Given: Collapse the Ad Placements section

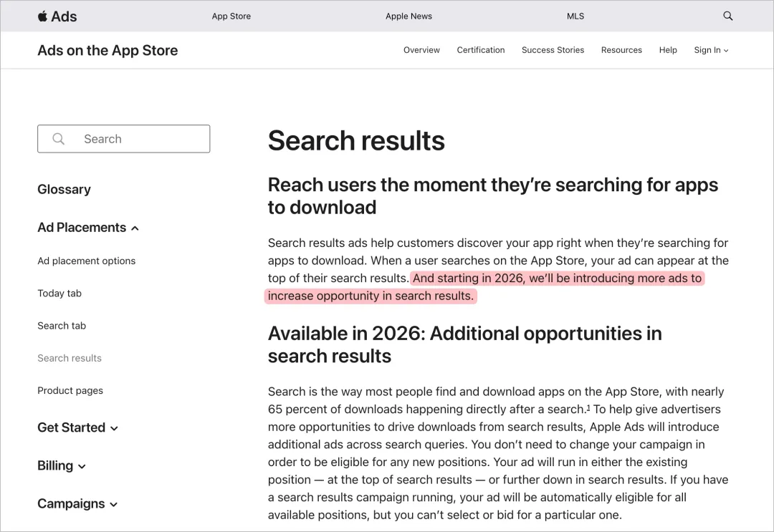Looking at the screenshot, I should [x=88, y=227].
